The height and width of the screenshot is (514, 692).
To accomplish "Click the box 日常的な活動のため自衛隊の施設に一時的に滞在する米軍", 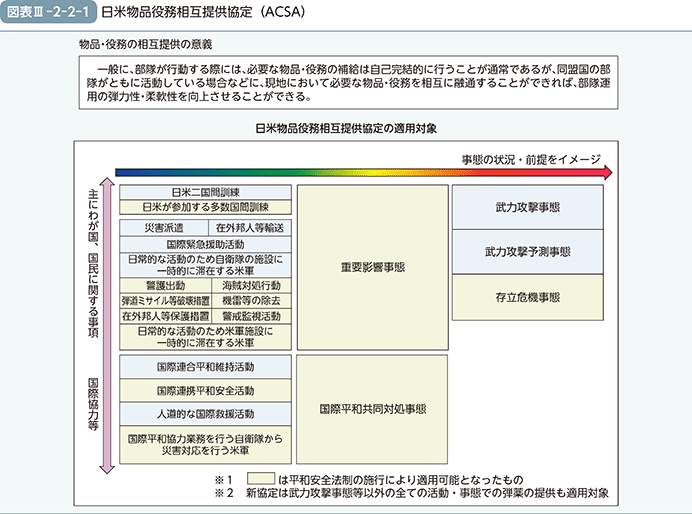I will 205,265.
